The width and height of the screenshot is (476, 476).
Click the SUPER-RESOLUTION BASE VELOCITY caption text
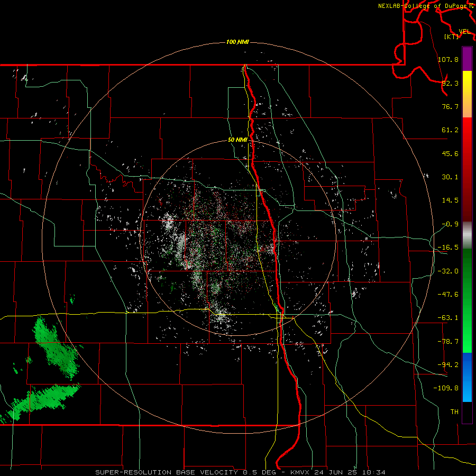(167, 472)
